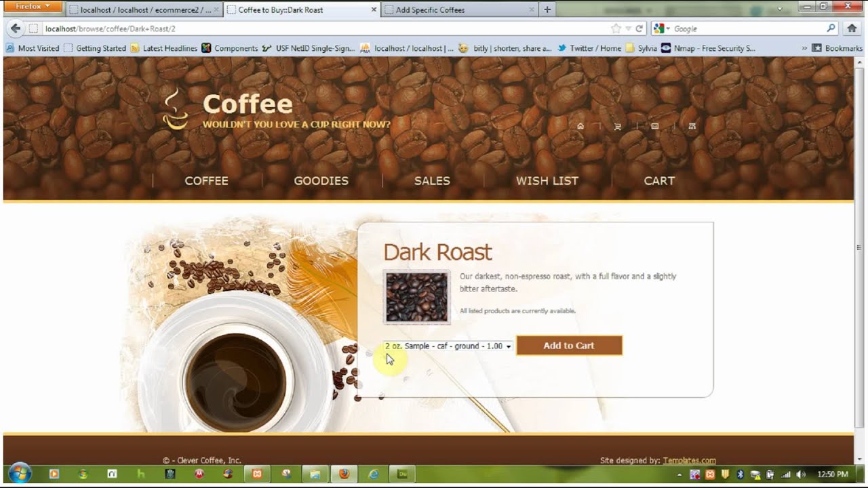Click the Add to Cart button
Image resolution: width=868 pixels, height=488 pixels.
point(569,346)
